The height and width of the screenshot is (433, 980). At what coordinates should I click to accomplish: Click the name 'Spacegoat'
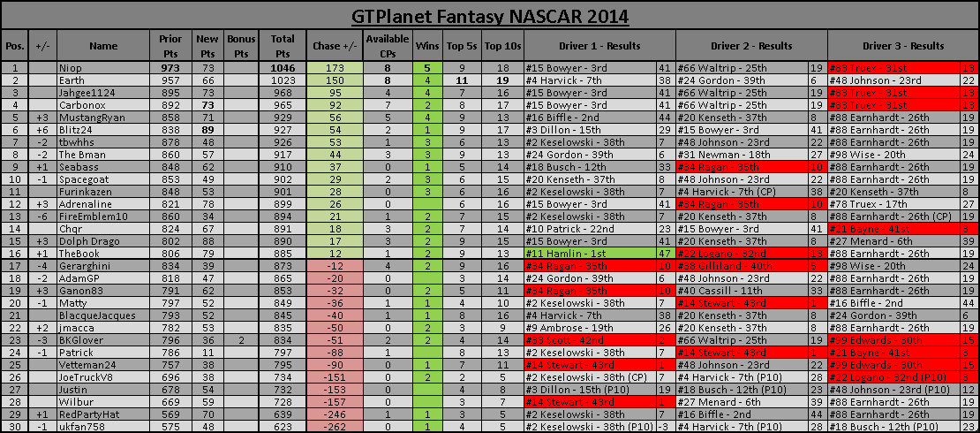point(103,179)
